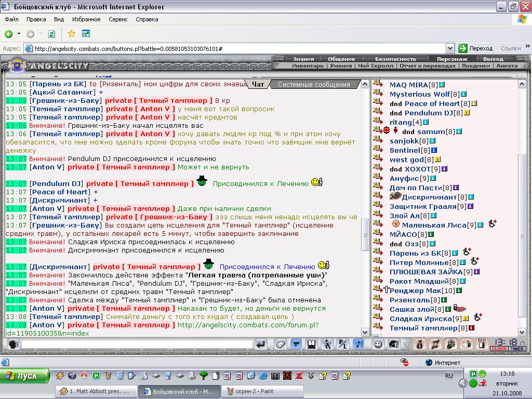Click player list scrollbar up arrow
Image resolution: width=532 pixels, height=399 pixels.
(x=522, y=84)
